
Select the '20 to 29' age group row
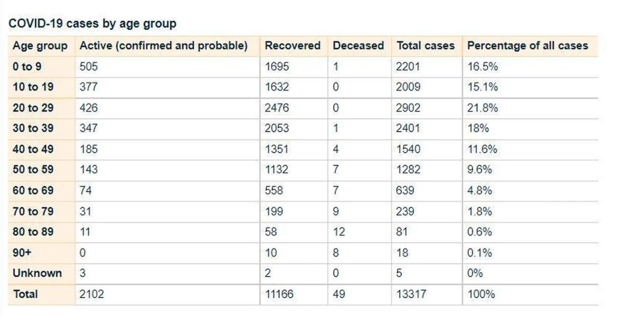[x=33, y=108]
